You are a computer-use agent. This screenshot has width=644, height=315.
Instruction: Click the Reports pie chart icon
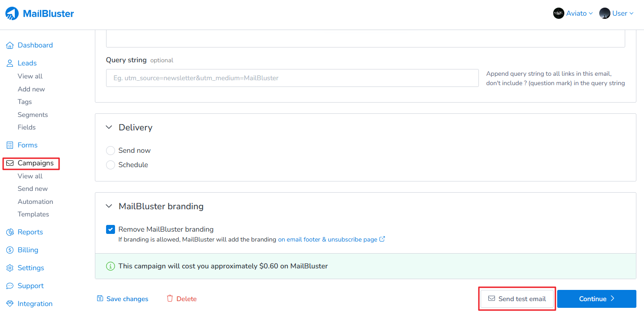[10, 232]
